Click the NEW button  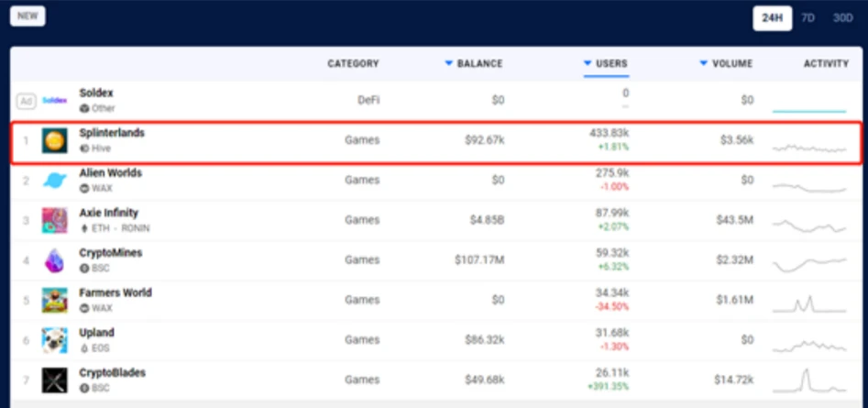point(27,17)
